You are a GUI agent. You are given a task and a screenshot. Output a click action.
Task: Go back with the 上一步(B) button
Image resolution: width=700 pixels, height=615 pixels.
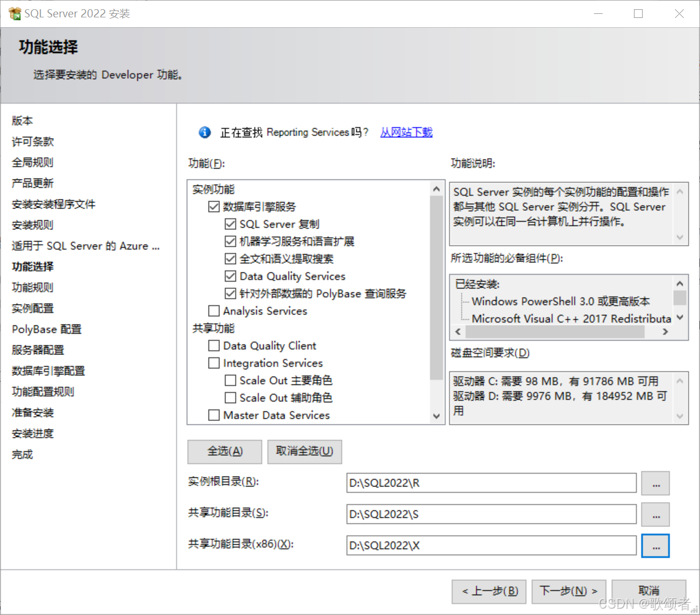pyautogui.click(x=489, y=591)
